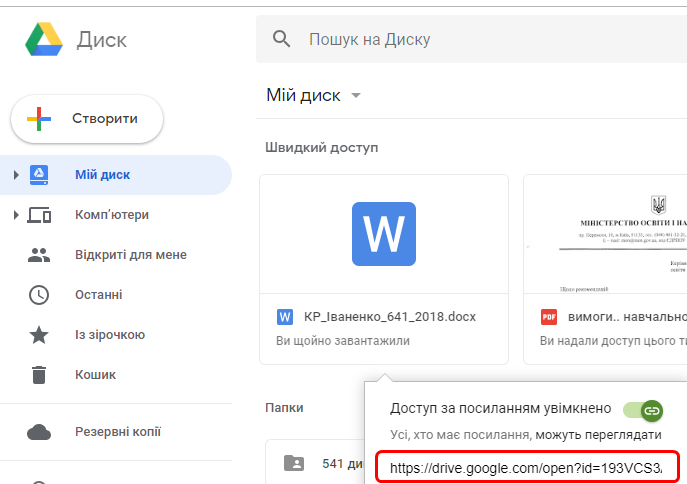Screen dimensions: 687x484
Task: Click the search magnifier icon
Action: point(282,39)
